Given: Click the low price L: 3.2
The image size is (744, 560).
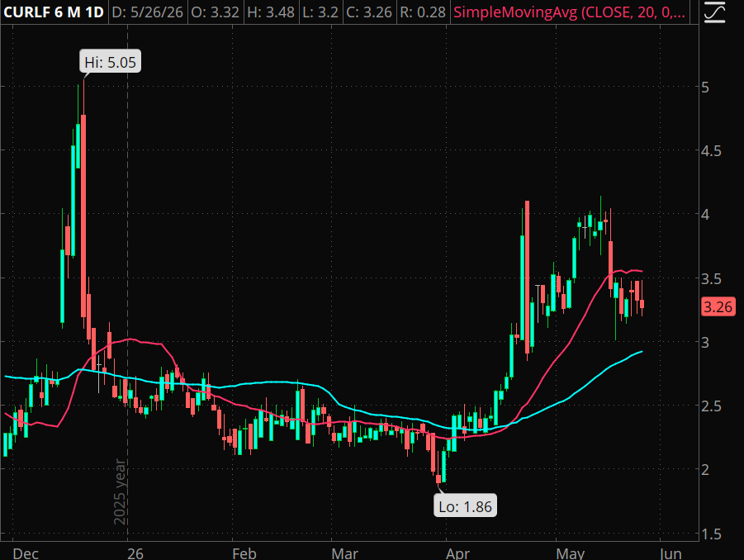Looking at the screenshot, I should point(320,12).
